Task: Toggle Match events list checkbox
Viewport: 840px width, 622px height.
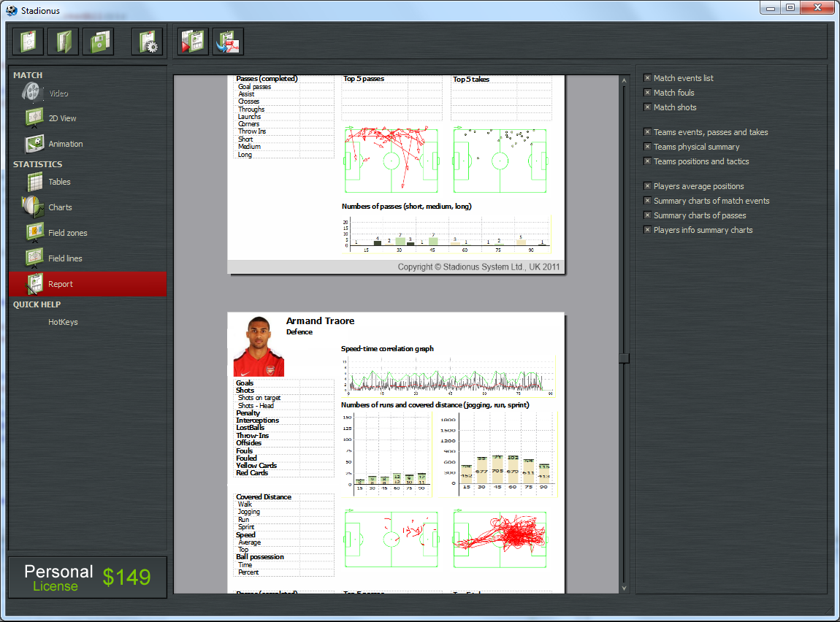Action: [x=647, y=77]
